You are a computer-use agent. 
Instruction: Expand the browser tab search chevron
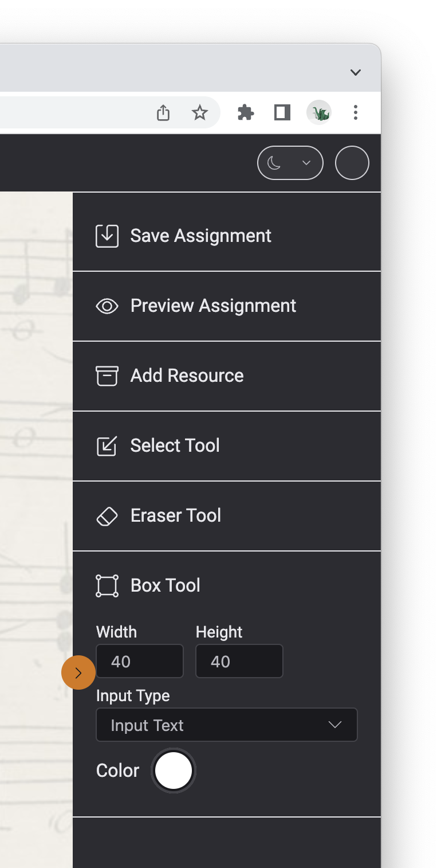click(x=356, y=72)
